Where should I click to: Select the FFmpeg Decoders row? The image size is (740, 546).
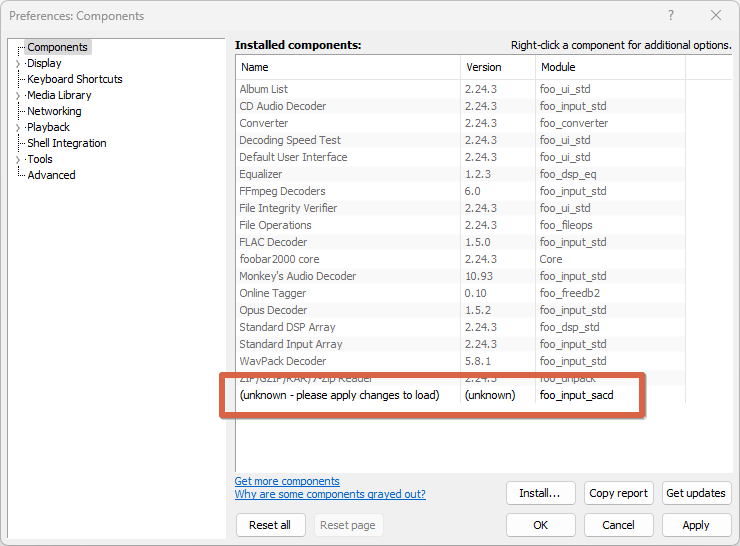click(460, 191)
